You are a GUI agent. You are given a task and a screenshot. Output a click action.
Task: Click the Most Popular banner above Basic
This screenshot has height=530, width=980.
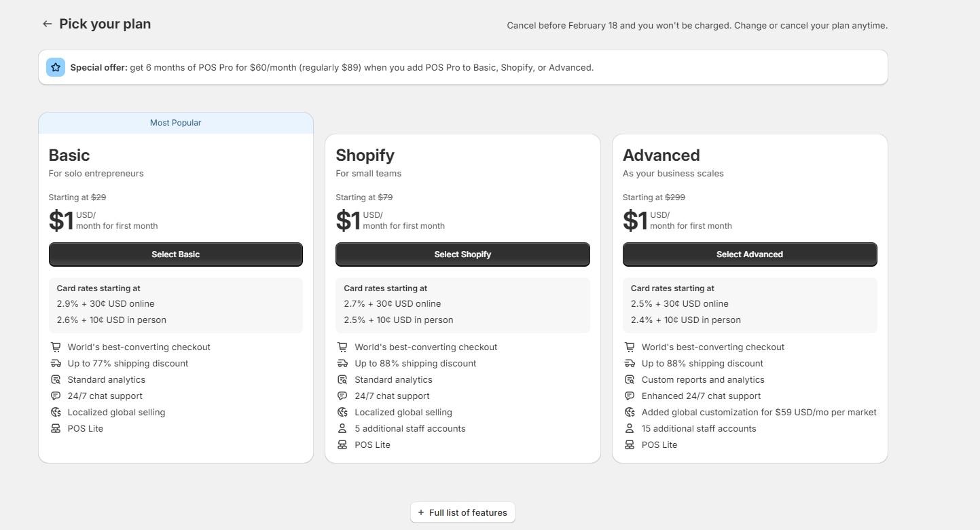pyautogui.click(x=176, y=123)
